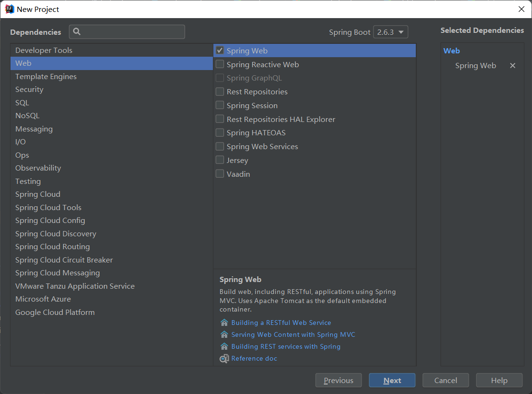Click the house icon beside Serving Web Content

coord(224,334)
